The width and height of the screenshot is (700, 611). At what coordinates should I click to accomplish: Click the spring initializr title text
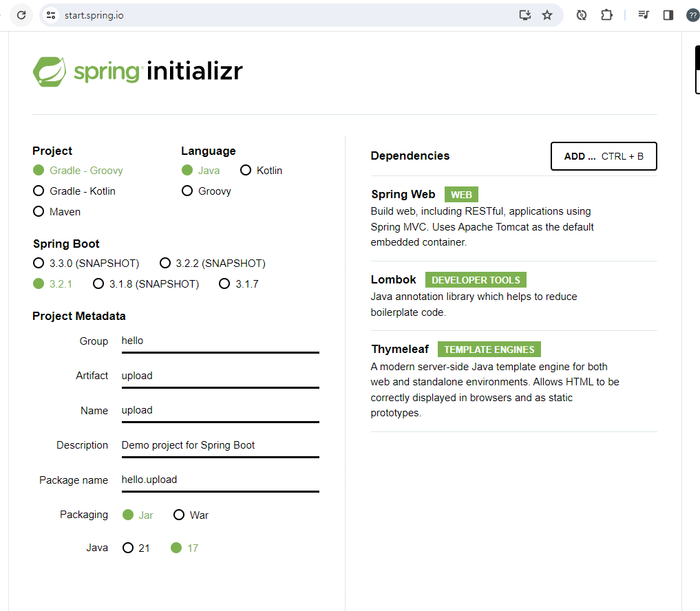point(158,72)
